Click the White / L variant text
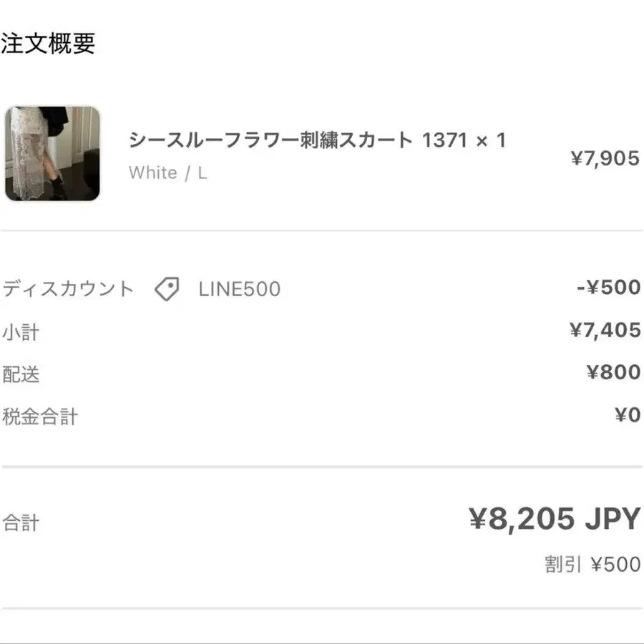Screen dimensions: 644x644 [167, 173]
